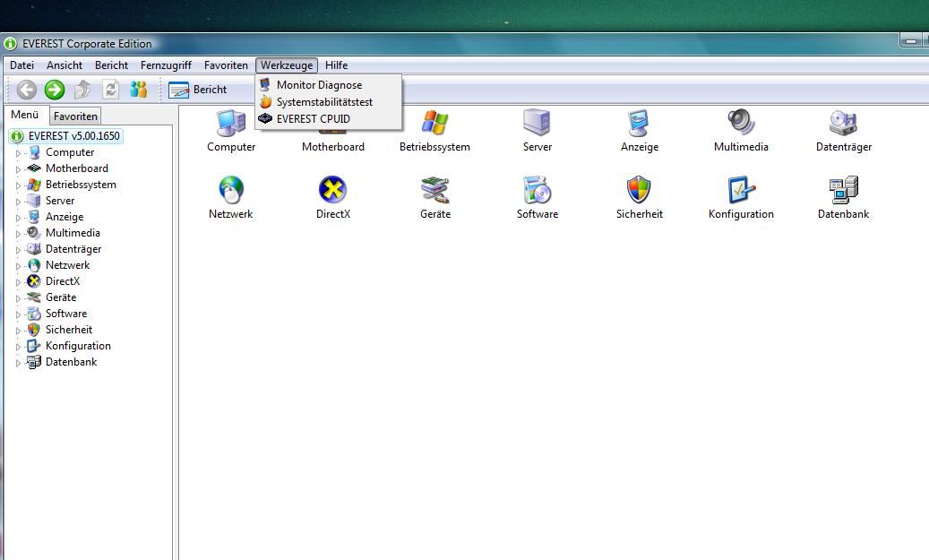Click the Up arrow toolbar button
This screenshot has width=929, height=560.
pos(82,90)
